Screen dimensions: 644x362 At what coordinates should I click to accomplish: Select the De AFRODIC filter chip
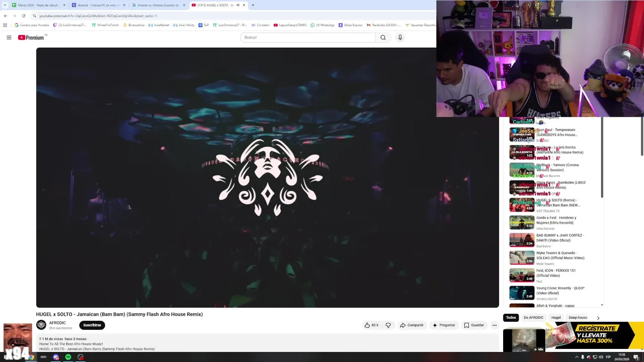tap(533, 318)
